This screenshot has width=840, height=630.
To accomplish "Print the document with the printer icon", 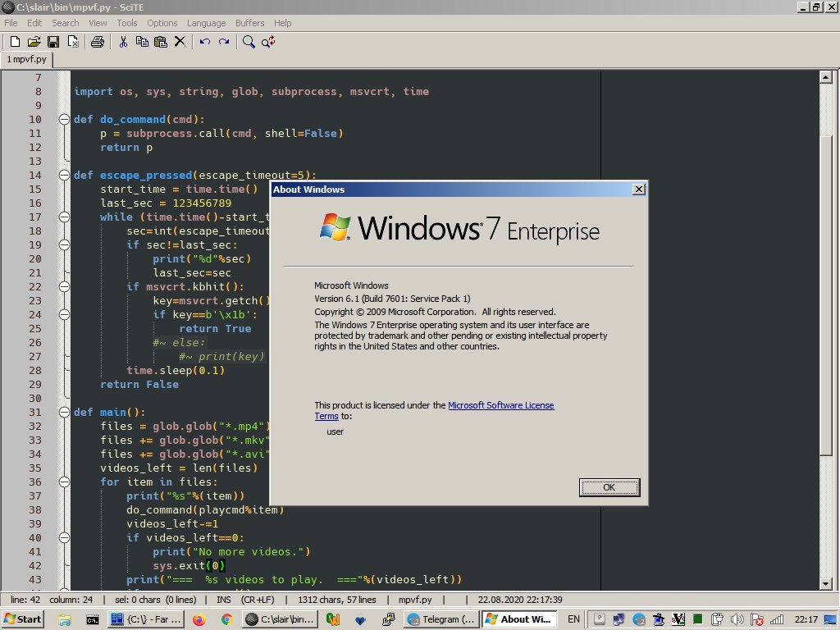I will 98,42.
